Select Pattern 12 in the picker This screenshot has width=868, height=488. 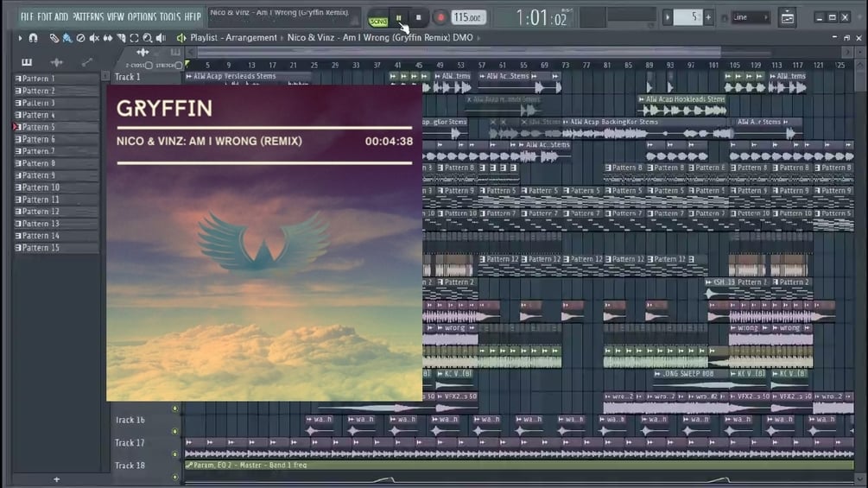pos(56,212)
